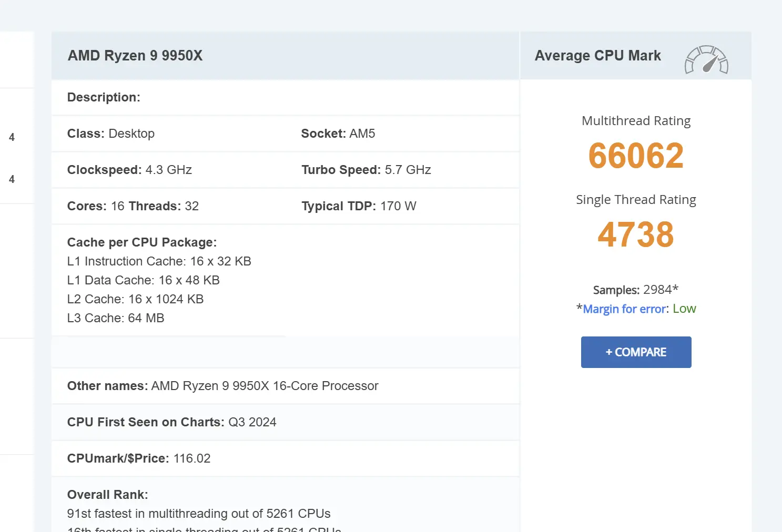The width and height of the screenshot is (782, 532).
Task: Click the CPUmark/$Price: 116.02 row
Action: click(286, 458)
